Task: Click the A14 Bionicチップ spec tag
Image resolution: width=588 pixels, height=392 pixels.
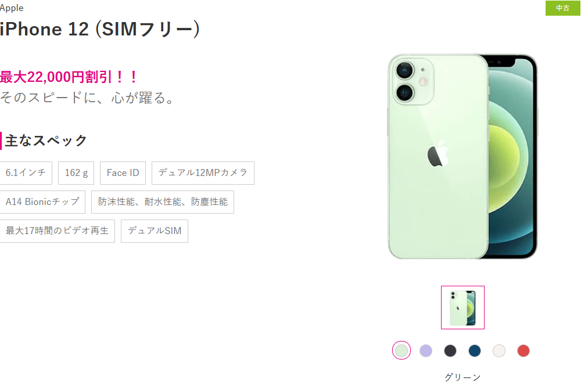Action: pyautogui.click(x=42, y=202)
